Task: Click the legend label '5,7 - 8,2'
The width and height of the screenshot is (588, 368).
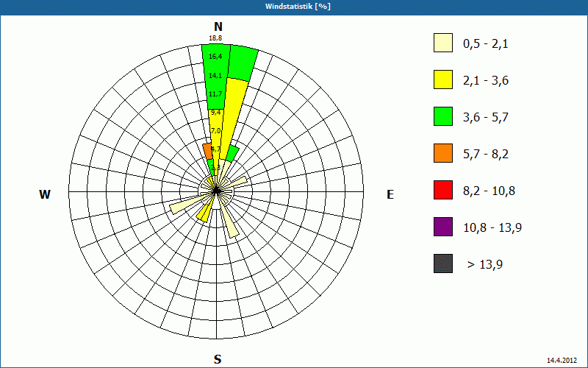Action: (x=486, y=155)
